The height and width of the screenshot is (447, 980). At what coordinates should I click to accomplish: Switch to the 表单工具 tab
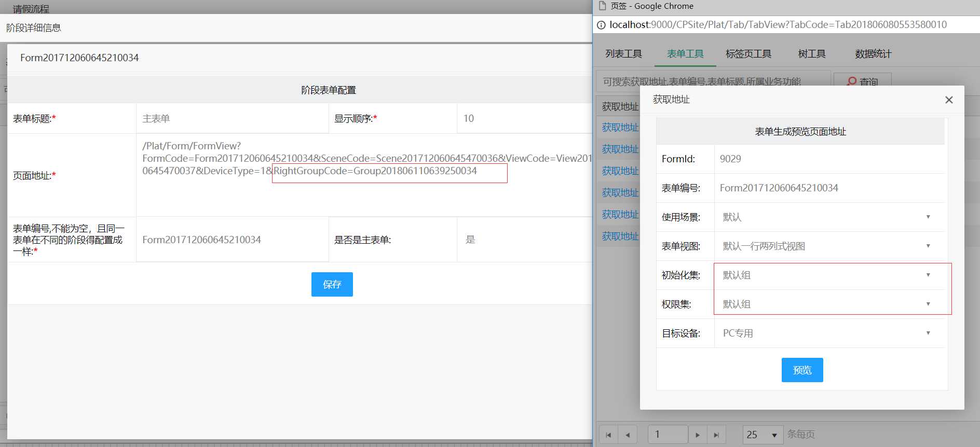tap(685, 54)
